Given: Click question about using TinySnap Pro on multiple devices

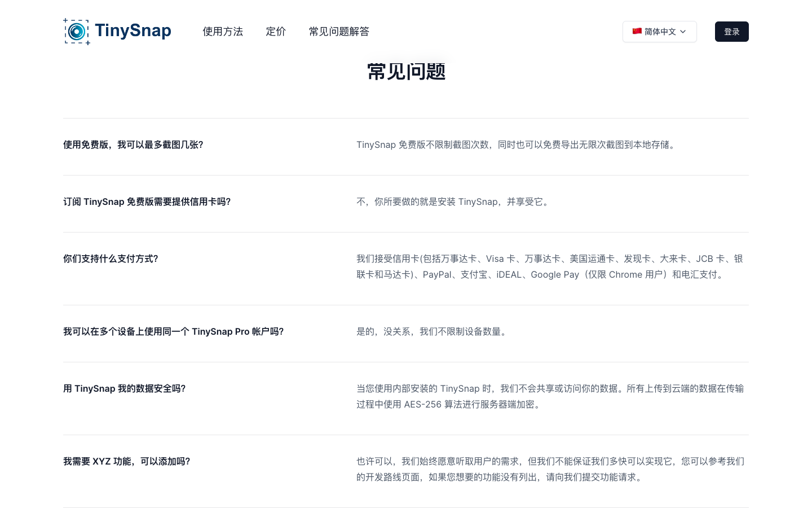Looking at the screenshot, I should [174, 332].
